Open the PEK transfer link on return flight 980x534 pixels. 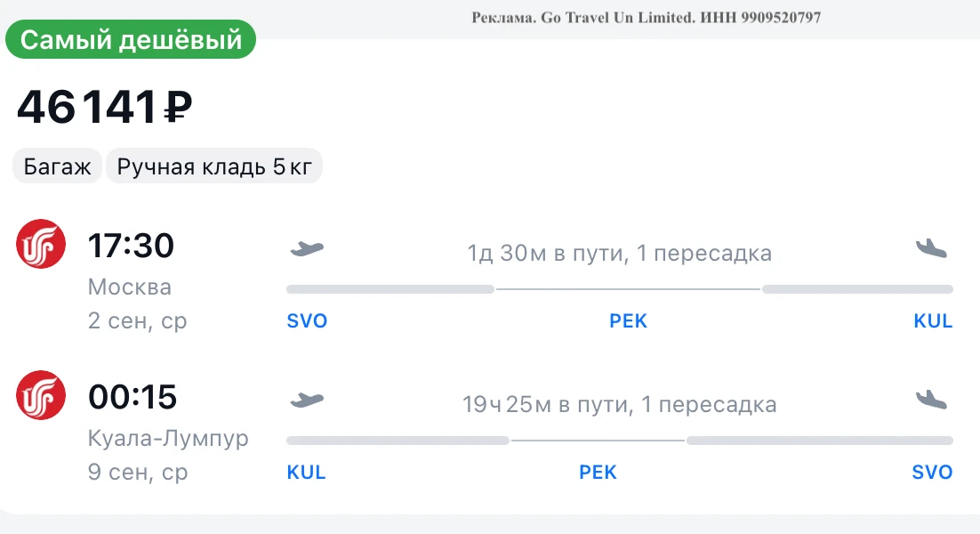click(598, 472)
